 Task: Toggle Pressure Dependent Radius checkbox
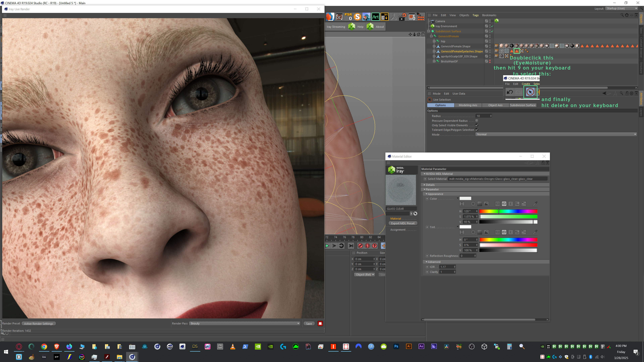coord(477,121)
